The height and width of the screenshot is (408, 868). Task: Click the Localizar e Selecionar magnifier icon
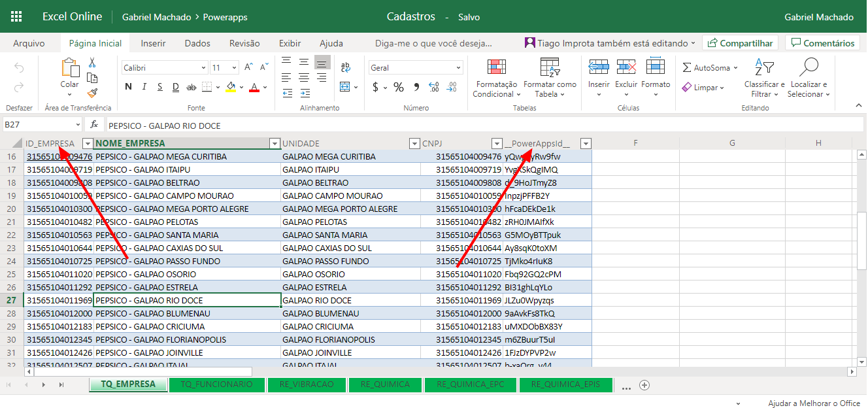click(809, 67)
